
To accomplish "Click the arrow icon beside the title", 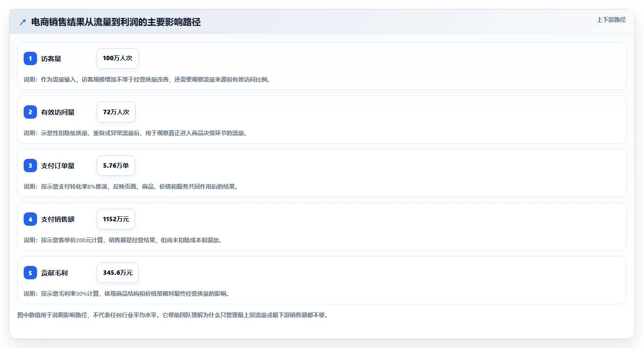I will coord(23,22).
